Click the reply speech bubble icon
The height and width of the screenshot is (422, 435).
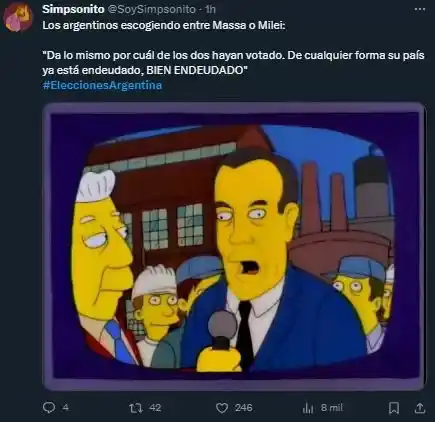(49, 408)
